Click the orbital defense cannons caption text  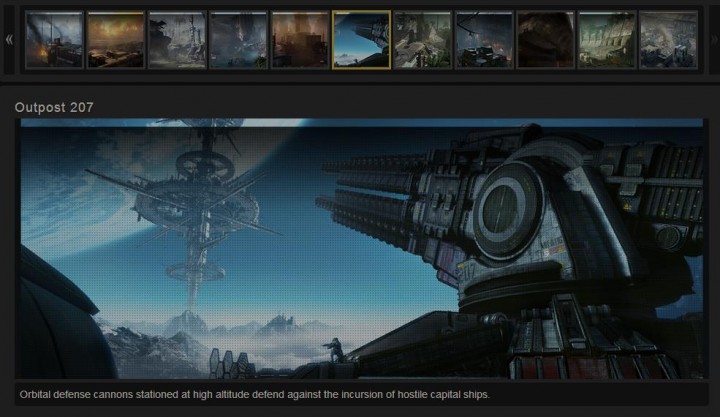[x=254, y=394]
